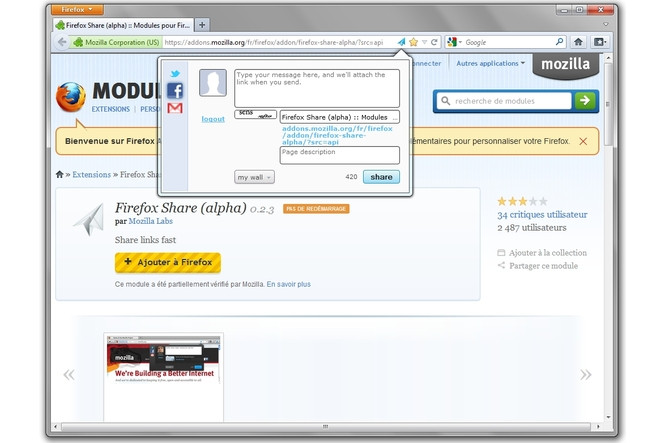Click Partager ce module
The image size is (664, 443).
(538, 266)
